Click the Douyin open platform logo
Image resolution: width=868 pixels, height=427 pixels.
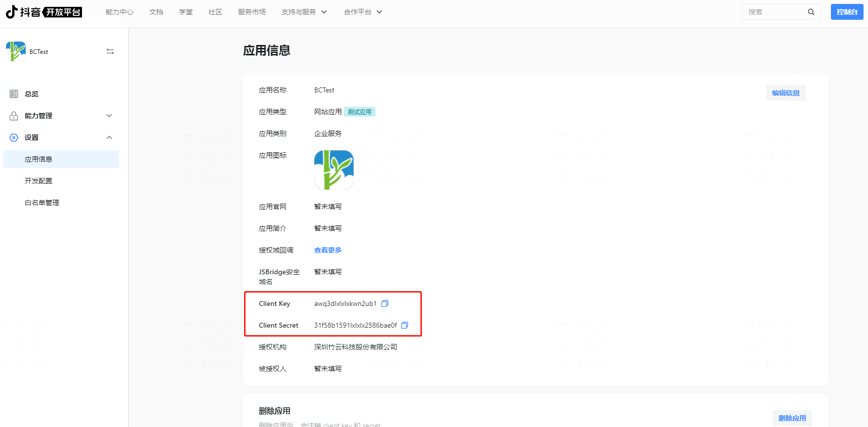tap(44, 12)
